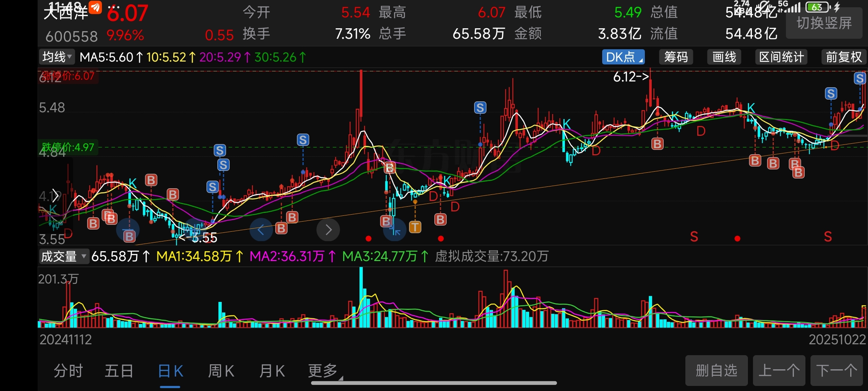Image resolution: width=868 pixels, height=391 pixels.
Task: Click the blue minus circle icon on chart
Action: 127,230
